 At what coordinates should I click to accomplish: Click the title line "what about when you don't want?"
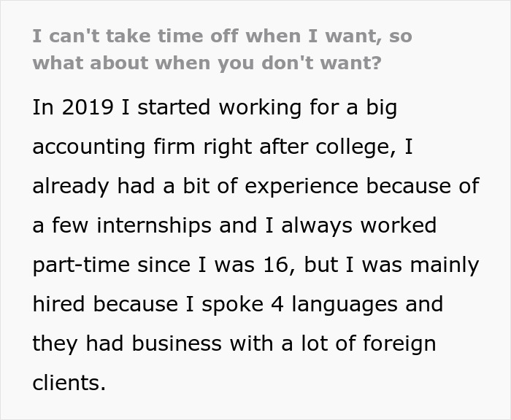207,62
